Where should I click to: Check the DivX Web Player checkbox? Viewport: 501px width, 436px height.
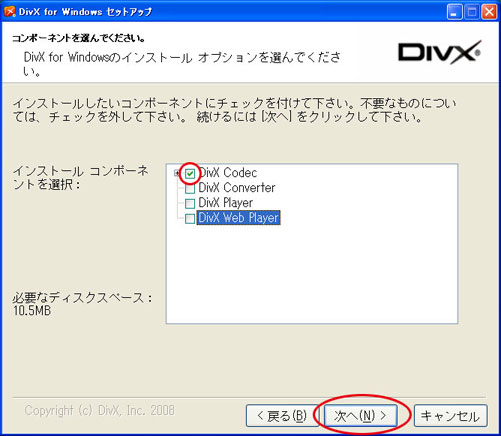tap(190, 219)
